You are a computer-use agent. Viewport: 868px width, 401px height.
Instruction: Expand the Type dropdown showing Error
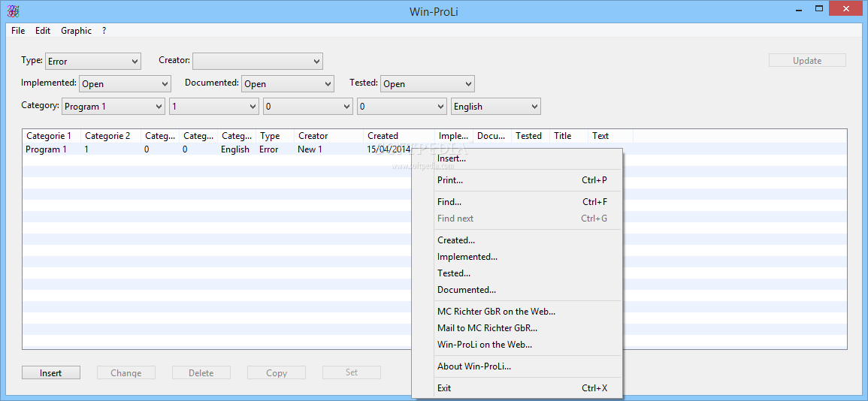(93, 62)
